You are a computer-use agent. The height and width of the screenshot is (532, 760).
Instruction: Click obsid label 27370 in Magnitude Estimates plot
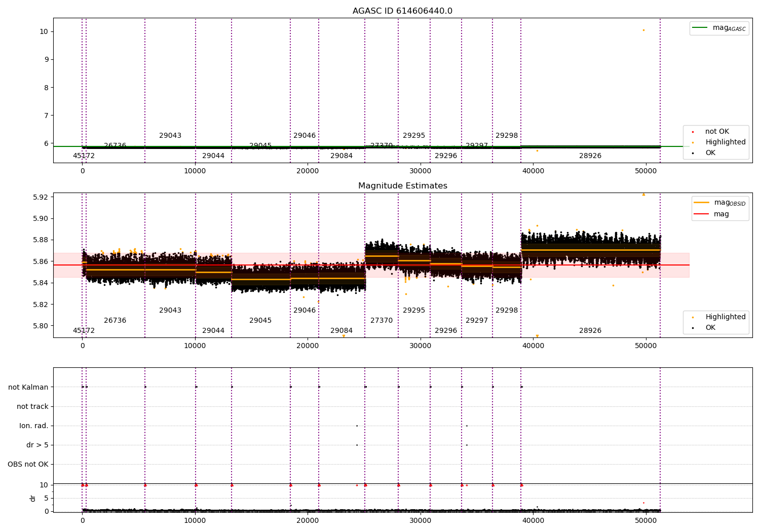click(x=382, y=321)
